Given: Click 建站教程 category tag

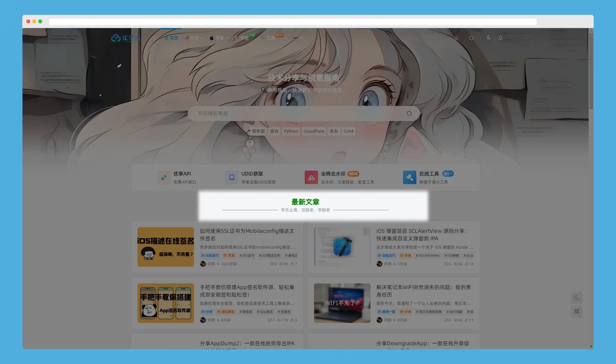Looking at the screenshot, I should (226, 312).
